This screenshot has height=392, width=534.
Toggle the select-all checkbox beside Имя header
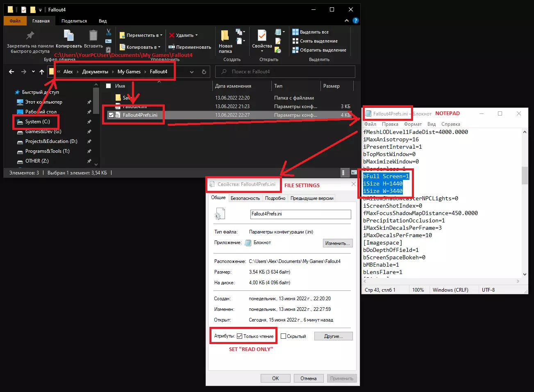pos(108,86)
